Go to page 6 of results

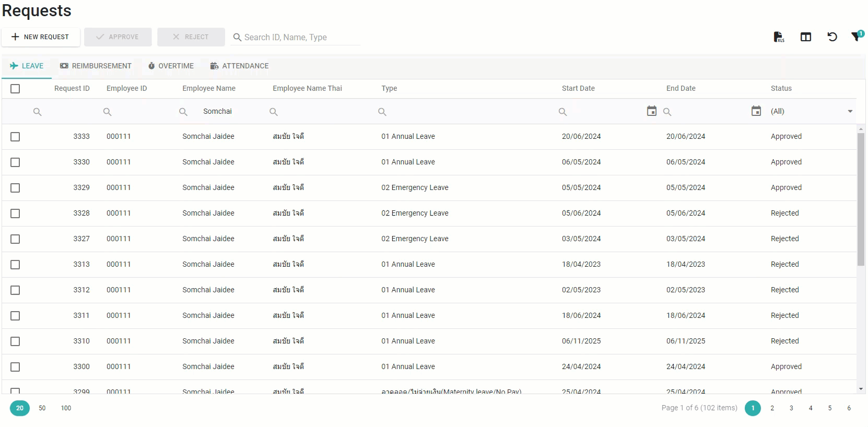pyautogui.click(x=849, y=408)
